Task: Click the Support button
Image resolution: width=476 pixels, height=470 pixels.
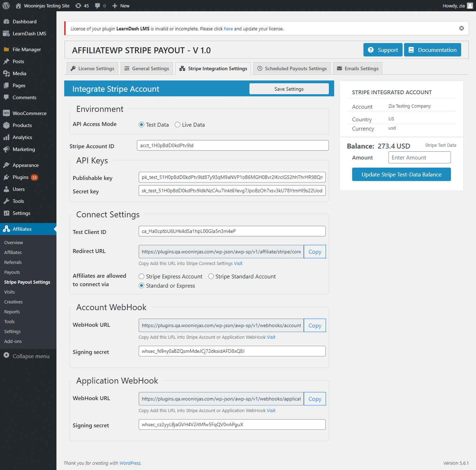Action: (x=383, y=50)
